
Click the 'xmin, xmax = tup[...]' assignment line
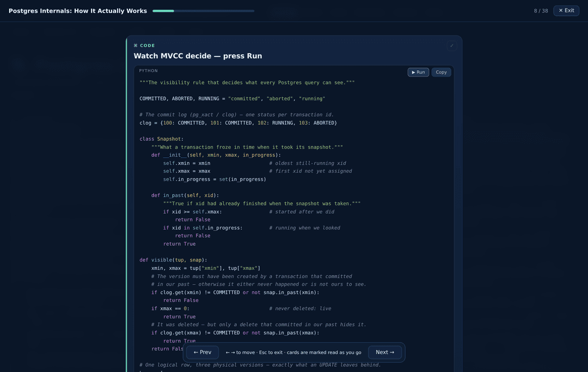[x=205, y=268]
